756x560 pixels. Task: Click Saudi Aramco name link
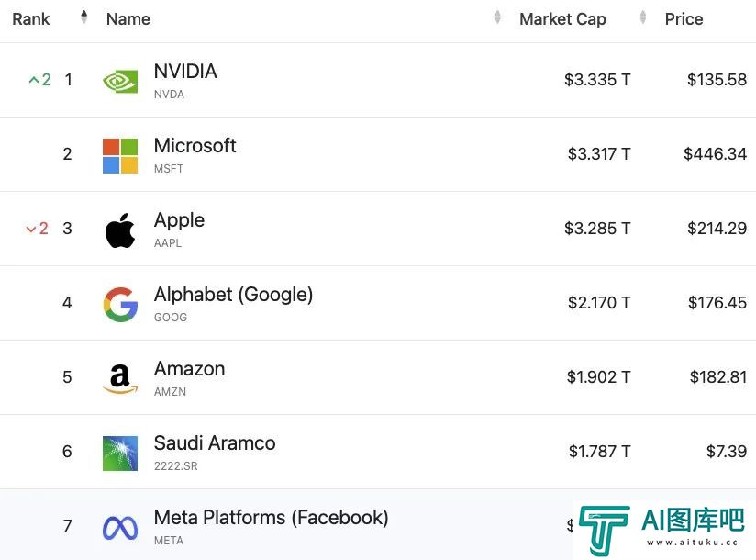pyautogui.click(x=215, y=442)
